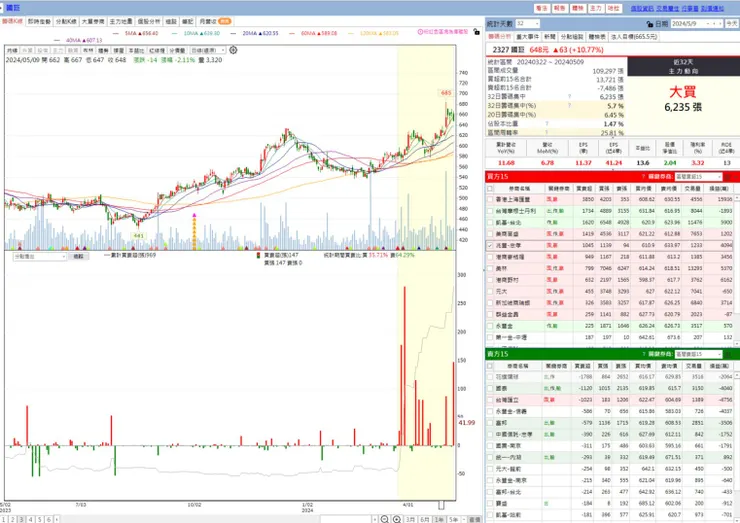Click the 主力 button in top bar
Screen dimensions: 740x523
point(596,8)
